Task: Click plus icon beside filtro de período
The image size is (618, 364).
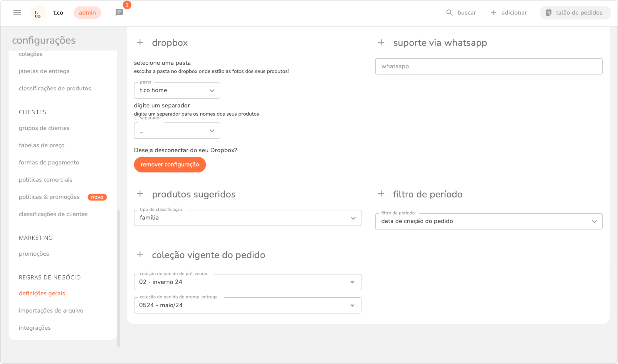Action: [381, 194]
